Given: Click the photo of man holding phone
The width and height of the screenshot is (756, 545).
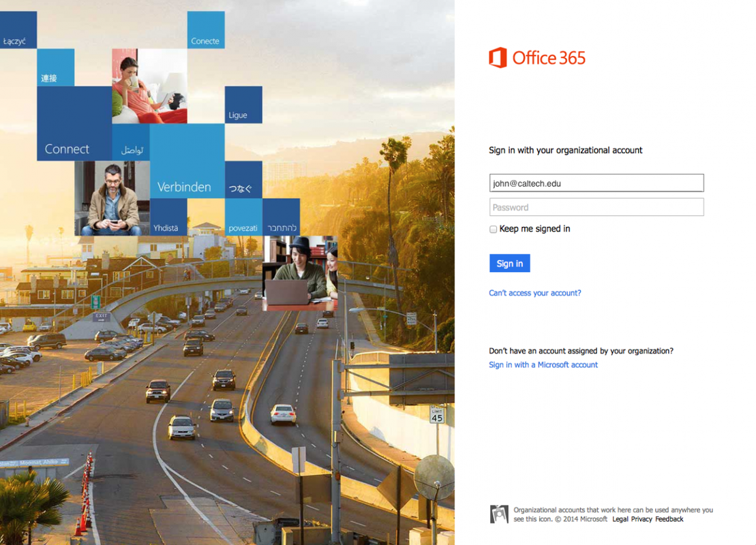Looking at the screenshot, I should click(x=112, y=198).
